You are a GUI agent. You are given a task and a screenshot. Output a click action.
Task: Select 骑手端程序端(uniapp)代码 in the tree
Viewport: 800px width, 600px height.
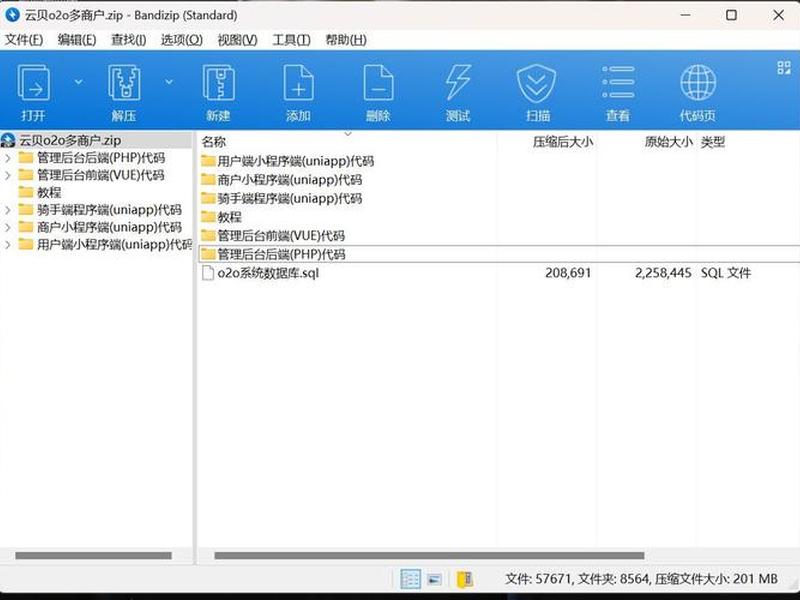(109, 210)
